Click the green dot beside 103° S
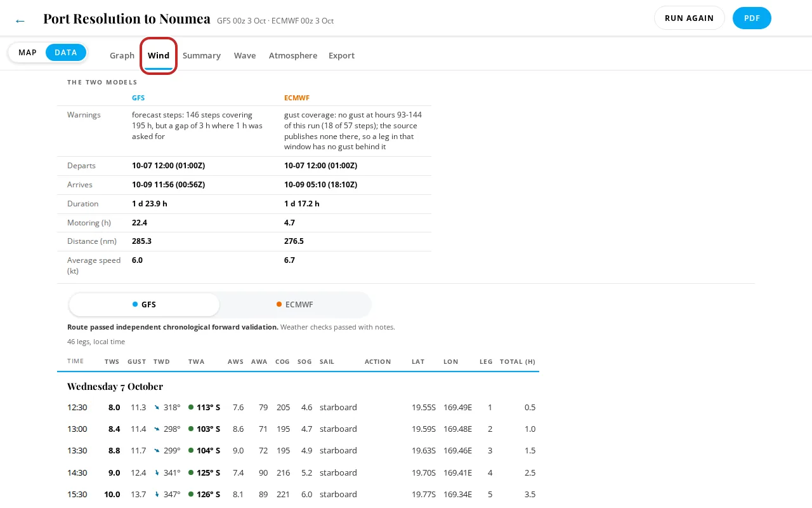Viewport: 812px width, 508px height. 191,429
